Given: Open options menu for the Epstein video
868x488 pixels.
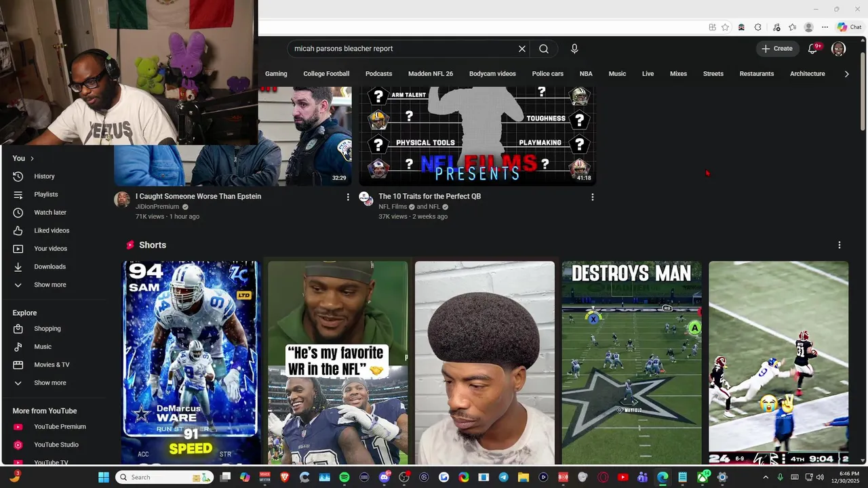Looking at the screenshot, I should point(348,197).
